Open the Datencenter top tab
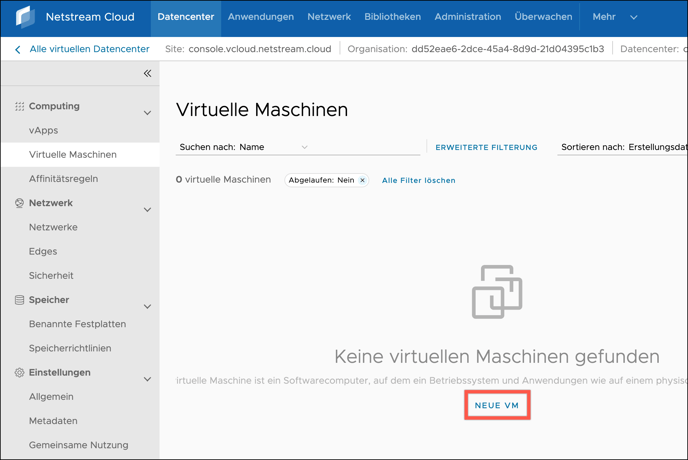This screenshot has height=460, width=688. click(186, 17)
